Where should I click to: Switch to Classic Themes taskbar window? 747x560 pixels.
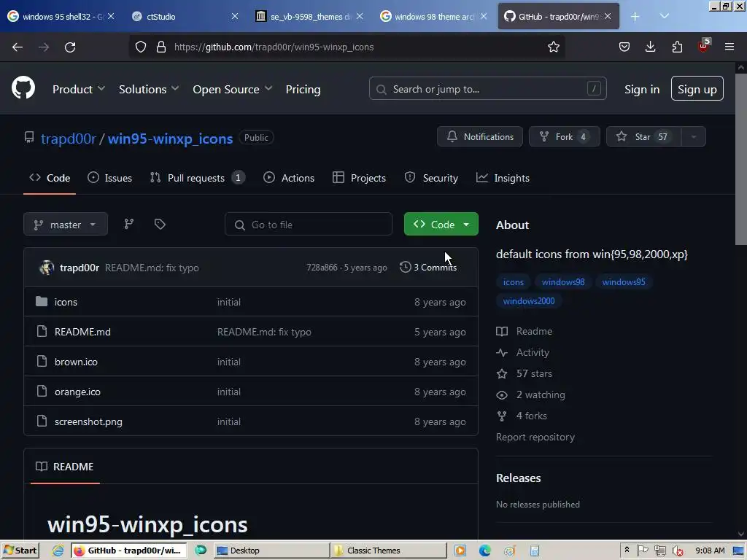(x=389, y=551)
